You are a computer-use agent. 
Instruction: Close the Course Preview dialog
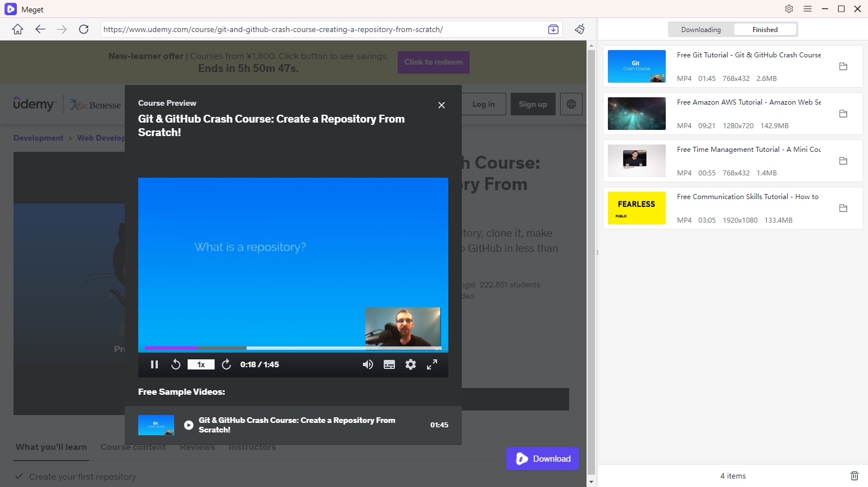click(442, 105)
